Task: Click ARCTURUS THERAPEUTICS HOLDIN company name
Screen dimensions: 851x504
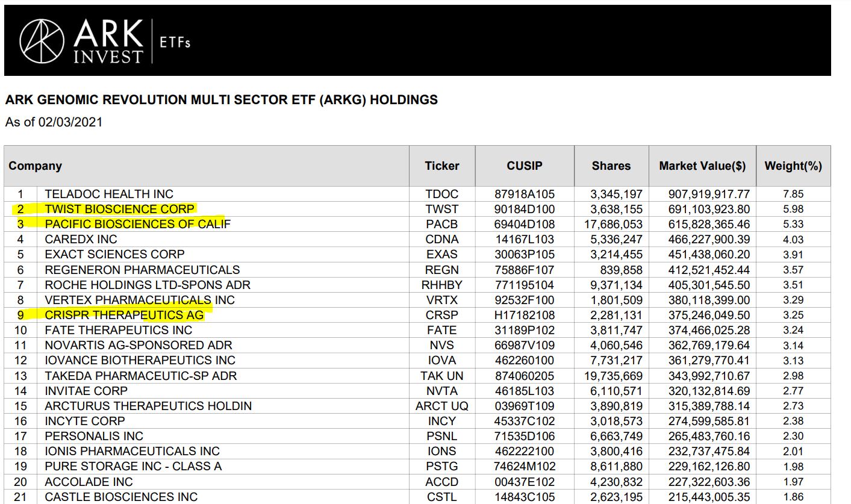Action: click(148, 406)
